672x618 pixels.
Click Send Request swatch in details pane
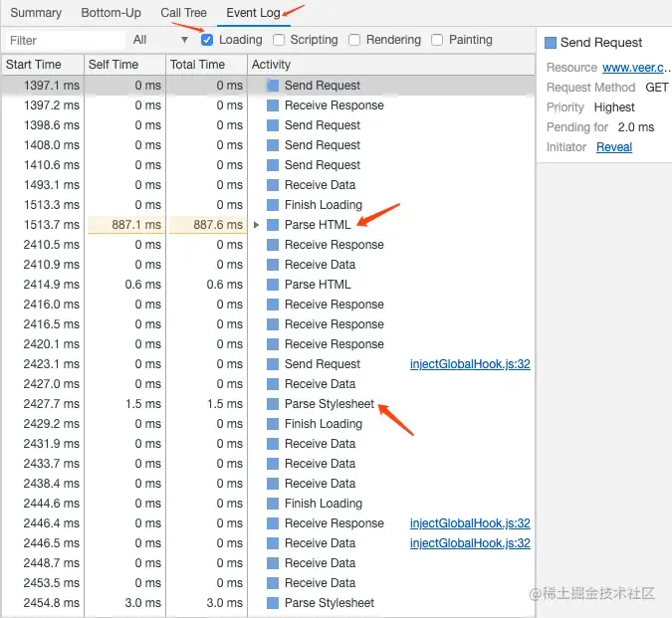pos(551,43)
